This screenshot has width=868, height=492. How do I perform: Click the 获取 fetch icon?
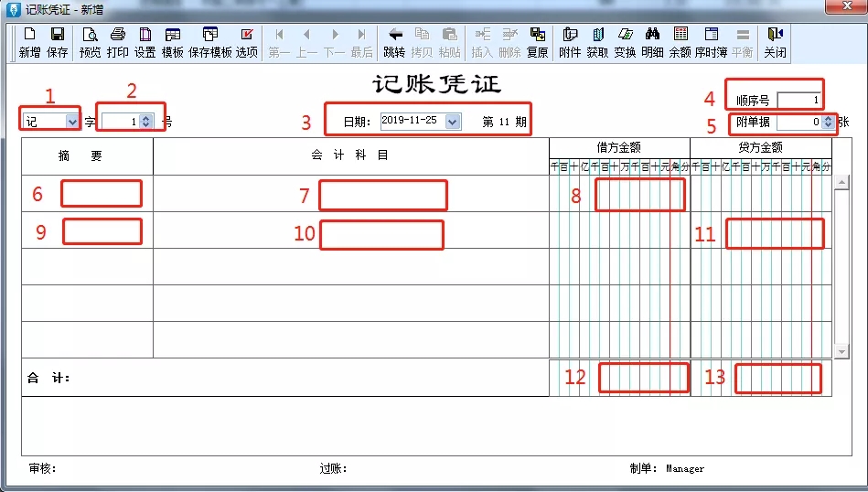point(597,43)
